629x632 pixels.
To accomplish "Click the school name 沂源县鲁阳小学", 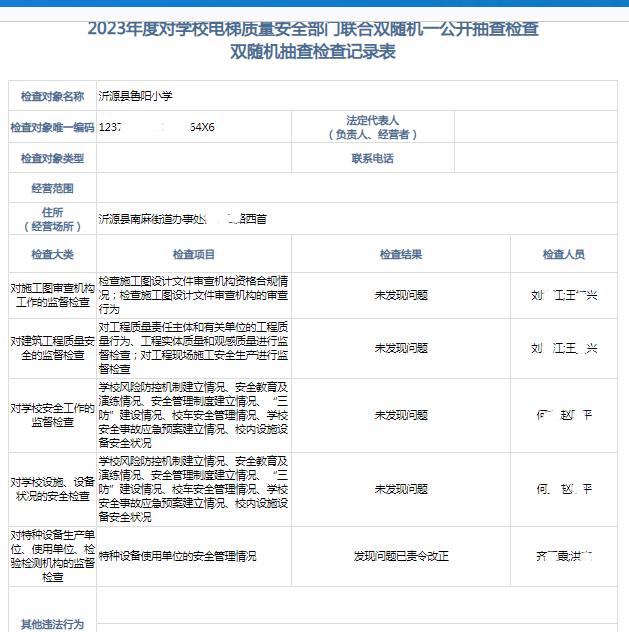I will pos(136,97).
